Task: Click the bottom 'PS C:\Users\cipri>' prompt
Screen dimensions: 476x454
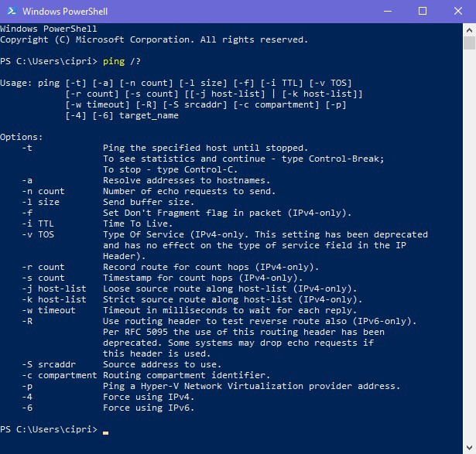Action: tap(49, 429)
